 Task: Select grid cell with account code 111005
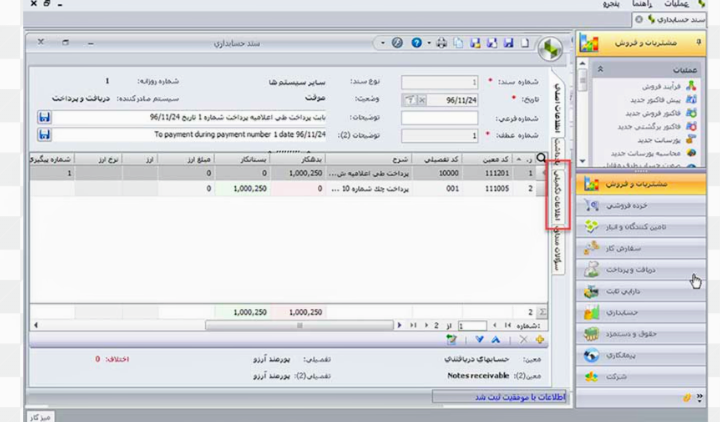pyautogui.click(x=487, y=189)
